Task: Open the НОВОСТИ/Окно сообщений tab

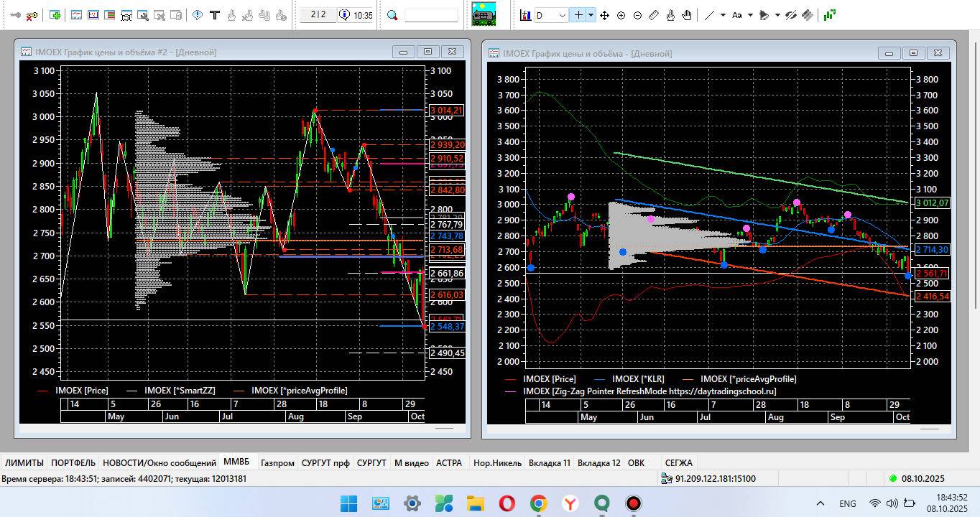Action: pos(159,463)
